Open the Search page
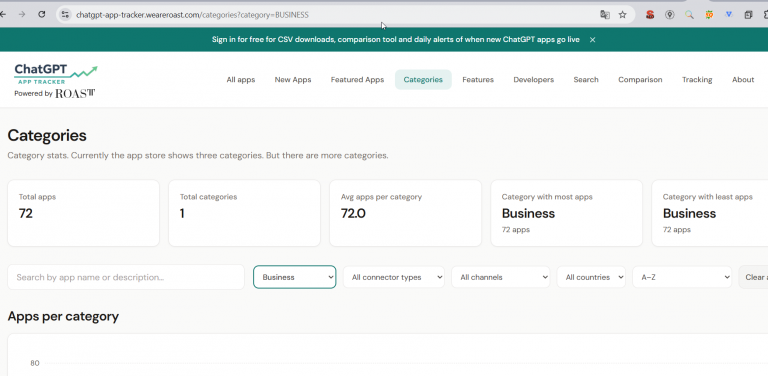The width and height of the screenshot is (768, 376). [x=586, y=80]
